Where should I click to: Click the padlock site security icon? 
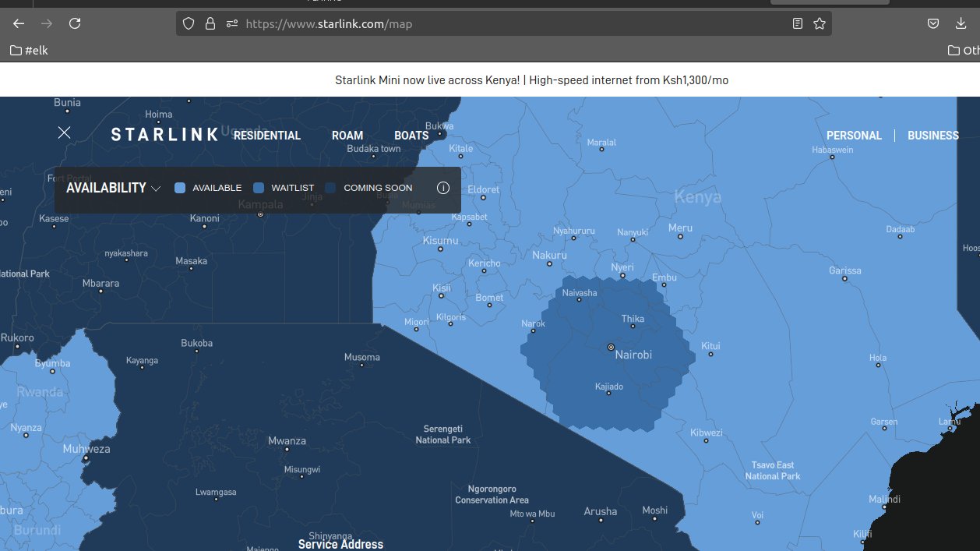pos(210,23)
